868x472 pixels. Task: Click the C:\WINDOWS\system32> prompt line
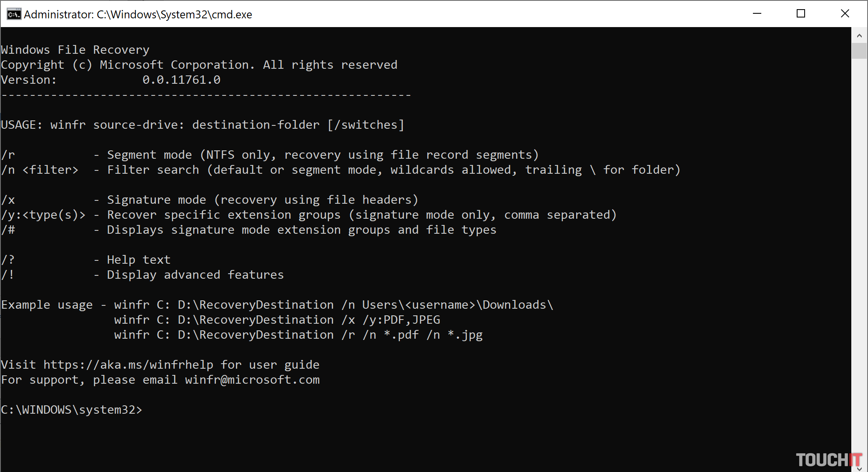[x=71, y=410]
